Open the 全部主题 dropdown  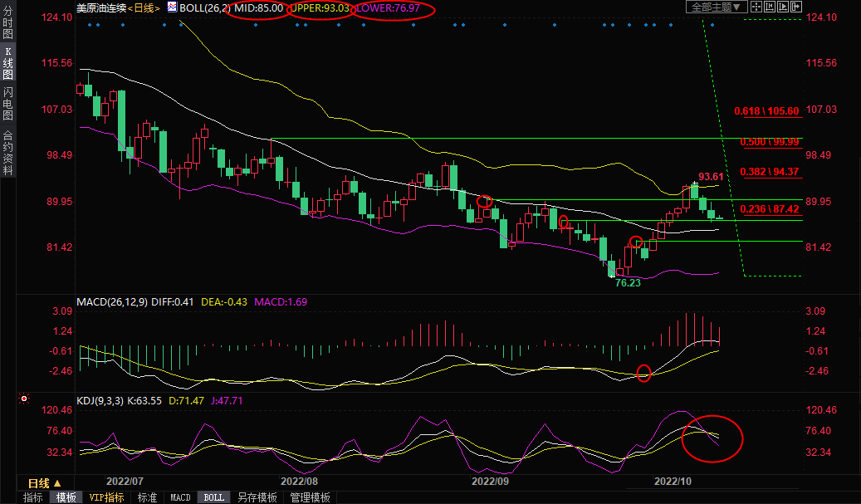pos(713,7)
